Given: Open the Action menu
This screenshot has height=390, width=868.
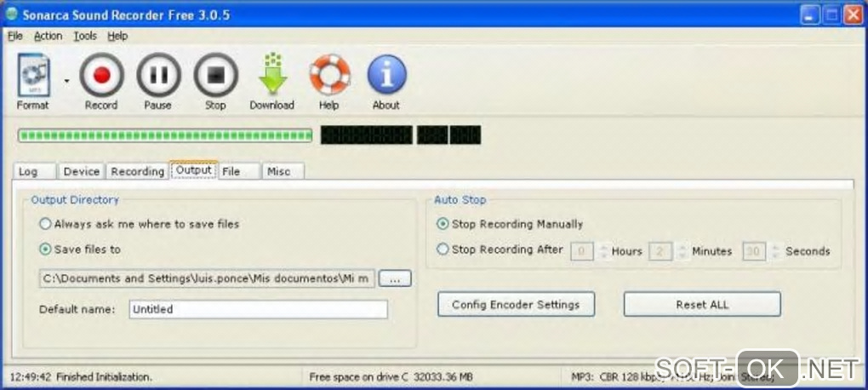Looking at the screenshot, I should 49,36.
